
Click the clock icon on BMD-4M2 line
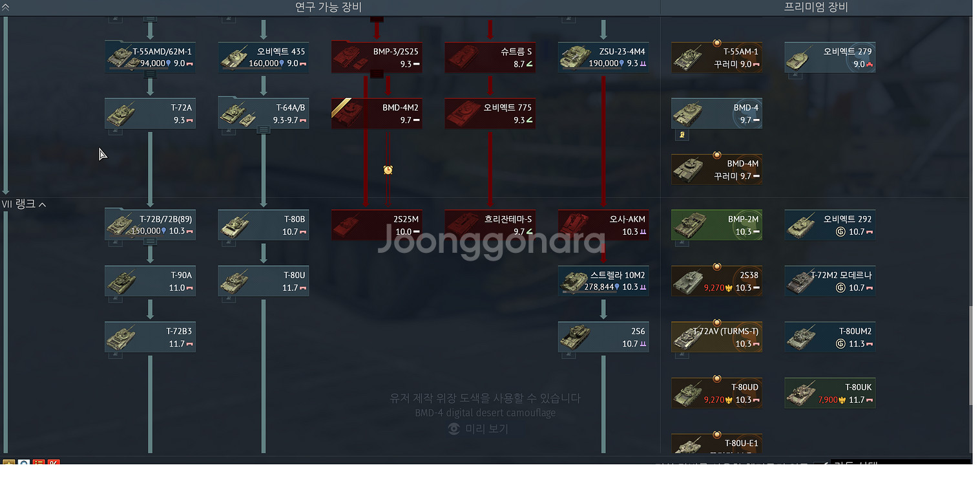[x=388, y=169]
